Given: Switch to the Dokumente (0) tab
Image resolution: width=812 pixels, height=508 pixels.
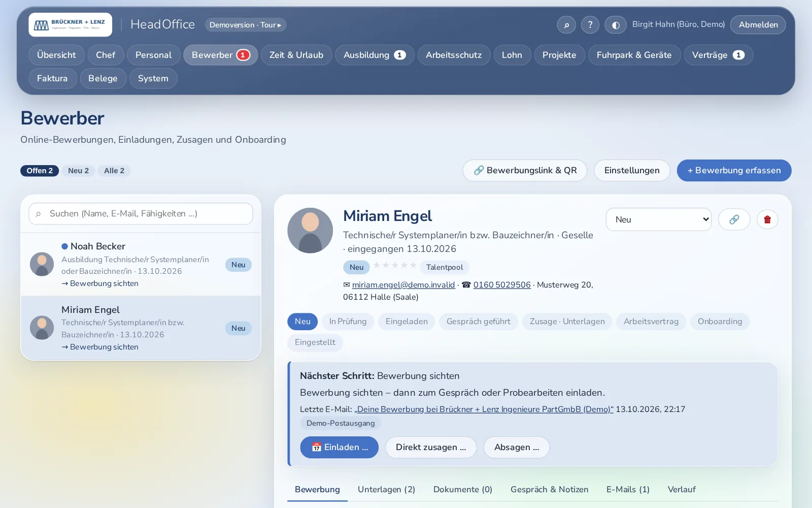Looking at the screenshot, I should pyautogui.click(x=463, y=490).
